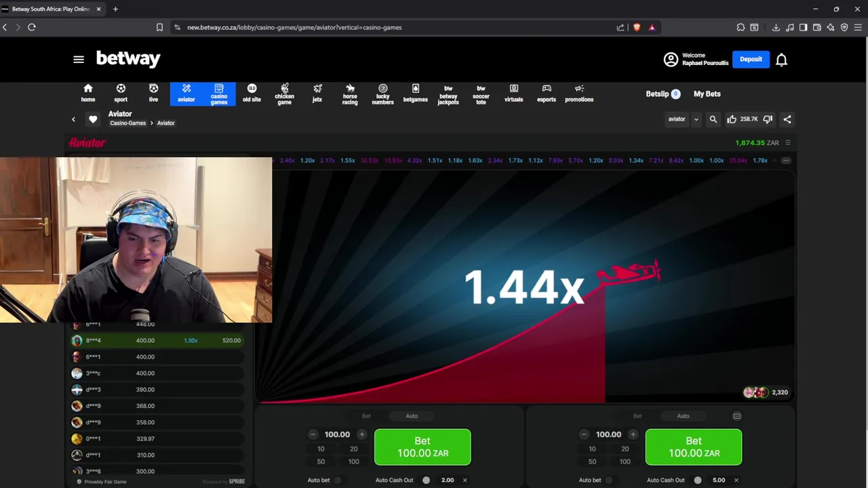
Task: Click the Deposit button
Action: point(751,59)
